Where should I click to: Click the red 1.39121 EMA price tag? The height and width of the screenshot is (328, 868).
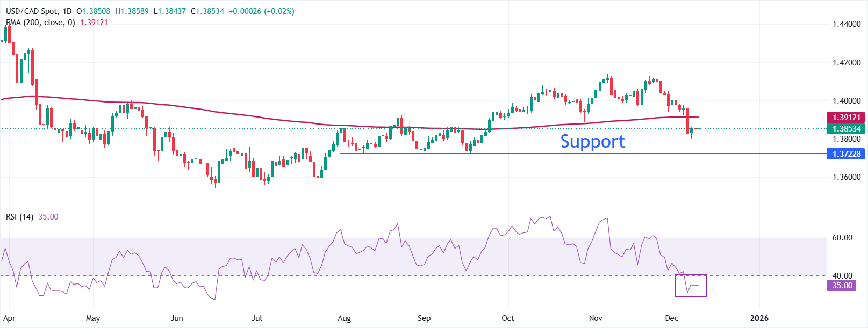(846, 118)
